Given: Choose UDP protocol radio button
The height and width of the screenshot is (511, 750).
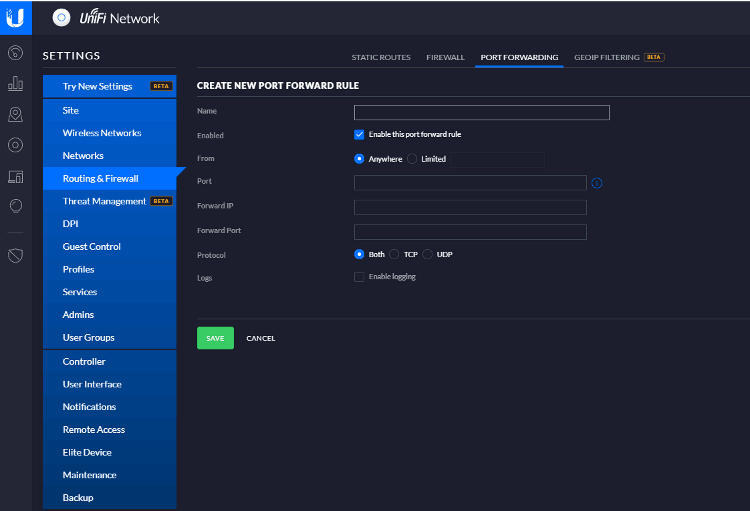Looking at the screenshot, I should click(x=428, y=255).
